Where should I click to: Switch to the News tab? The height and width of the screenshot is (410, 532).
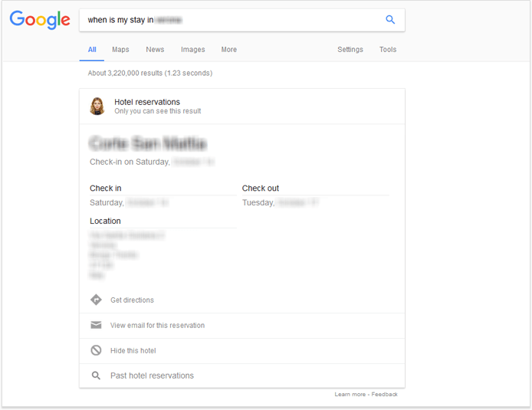tap(155, 50)
